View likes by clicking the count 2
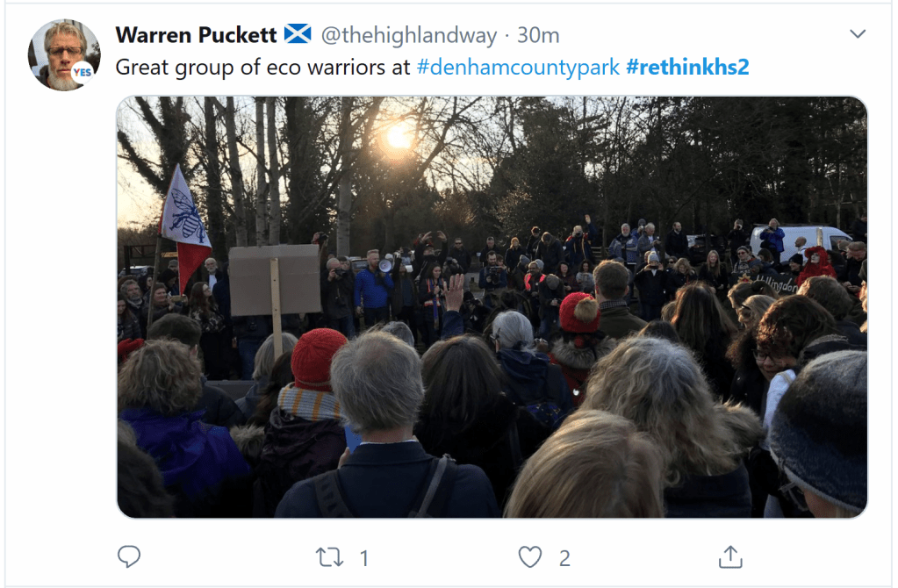Screen dimensions: 898x588 [x=564, y=558]
